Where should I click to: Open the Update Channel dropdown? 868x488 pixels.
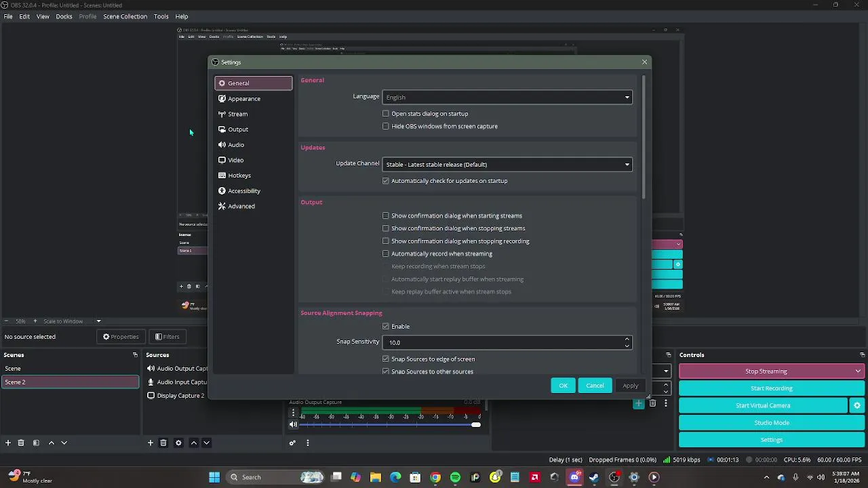coord(507,164)
